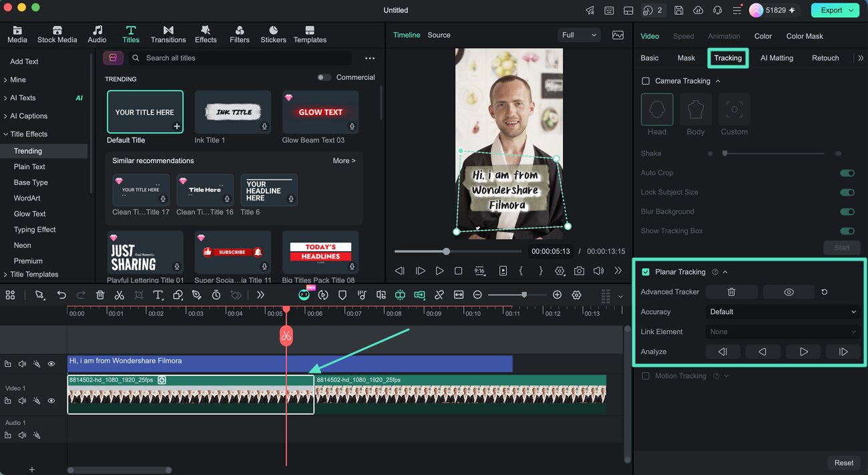The image size is (868, 475).
Task: Click the undo arrow in timeline toolbar
Action: [61, 295]
